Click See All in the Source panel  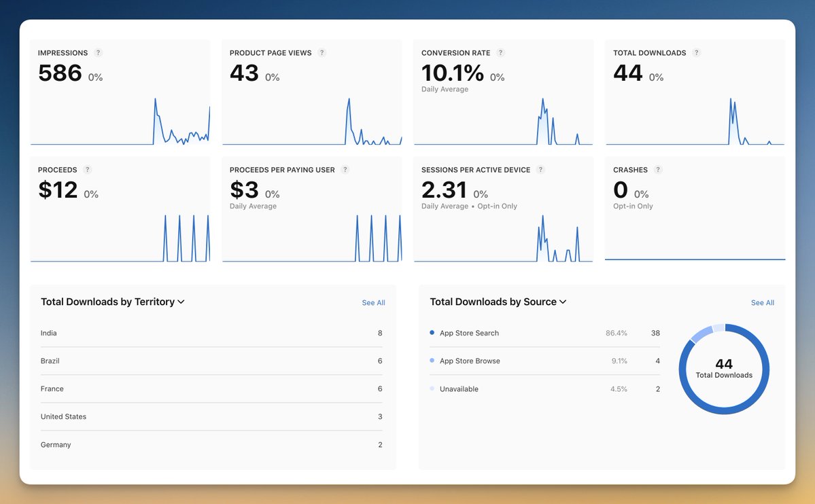pyautogui.click(x=763, y=302)
